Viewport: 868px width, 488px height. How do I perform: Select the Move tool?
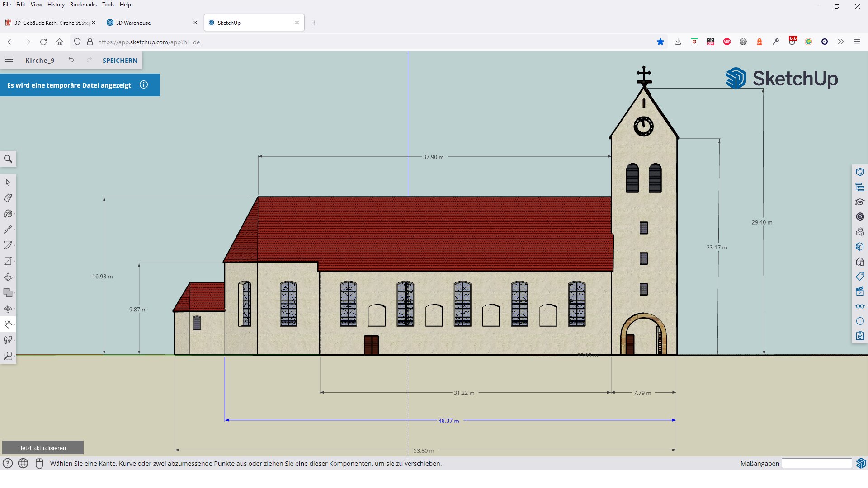click(8, 309)
